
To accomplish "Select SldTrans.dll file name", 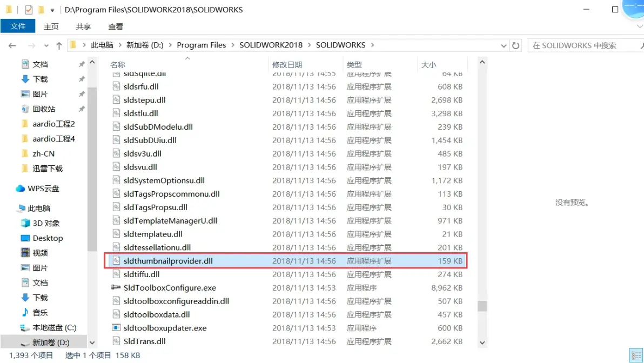I will click(x=145, y=341).
